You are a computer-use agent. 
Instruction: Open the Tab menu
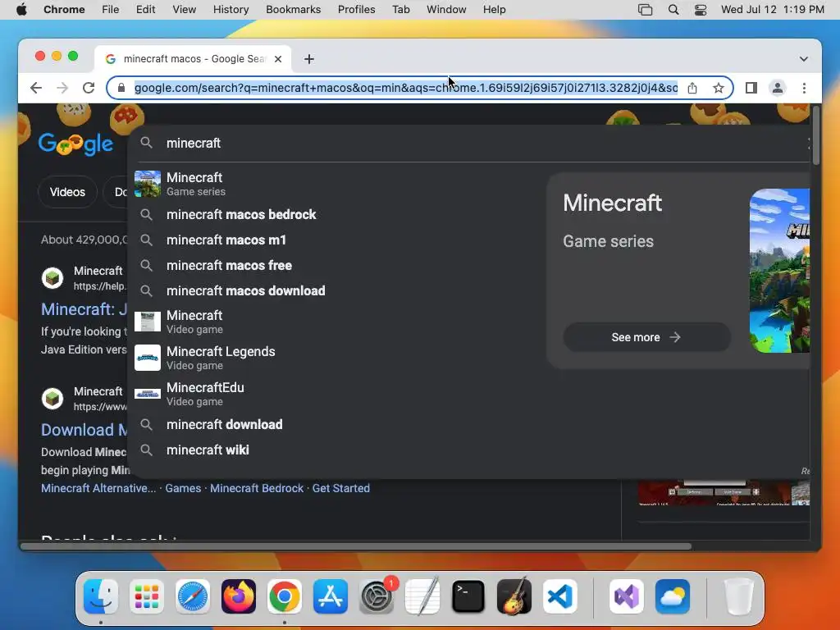point(400,10)
